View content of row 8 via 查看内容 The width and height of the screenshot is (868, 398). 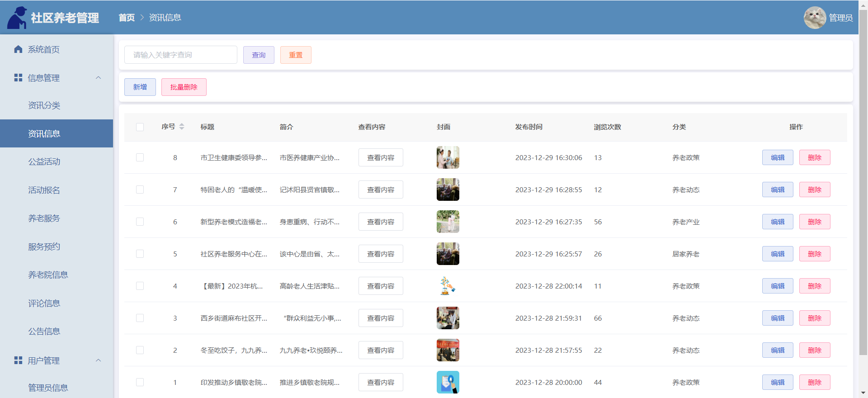click(381, 157)
